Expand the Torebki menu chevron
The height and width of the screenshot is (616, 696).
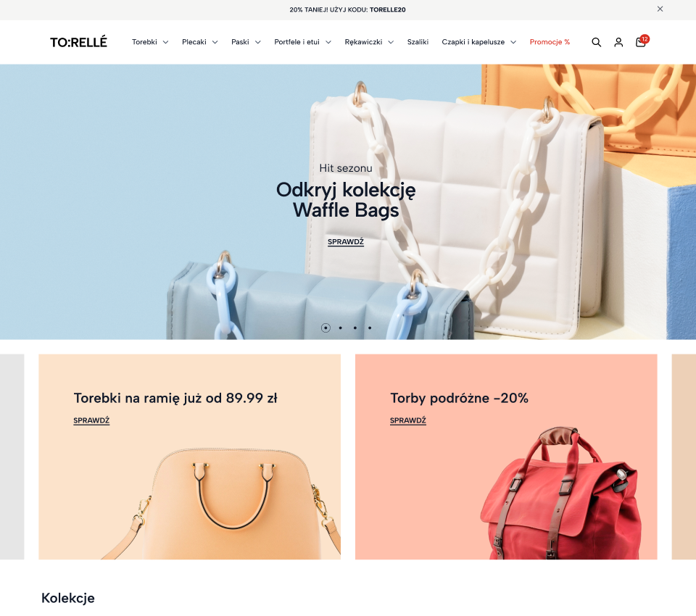point(165,42)
